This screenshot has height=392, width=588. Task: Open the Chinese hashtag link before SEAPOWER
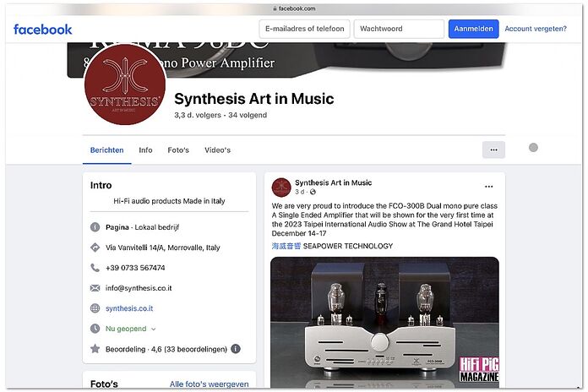click(x=286, y=246)
